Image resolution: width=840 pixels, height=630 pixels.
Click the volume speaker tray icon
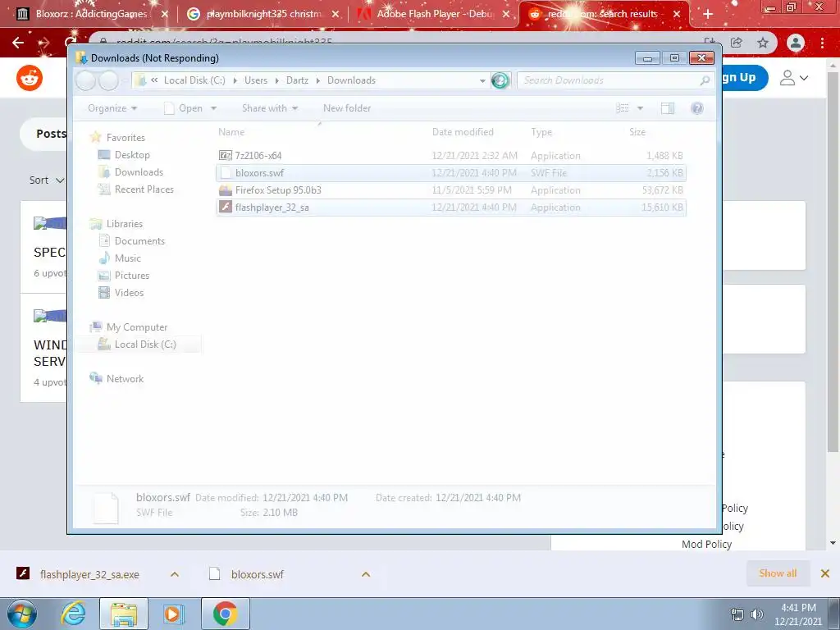757,614
